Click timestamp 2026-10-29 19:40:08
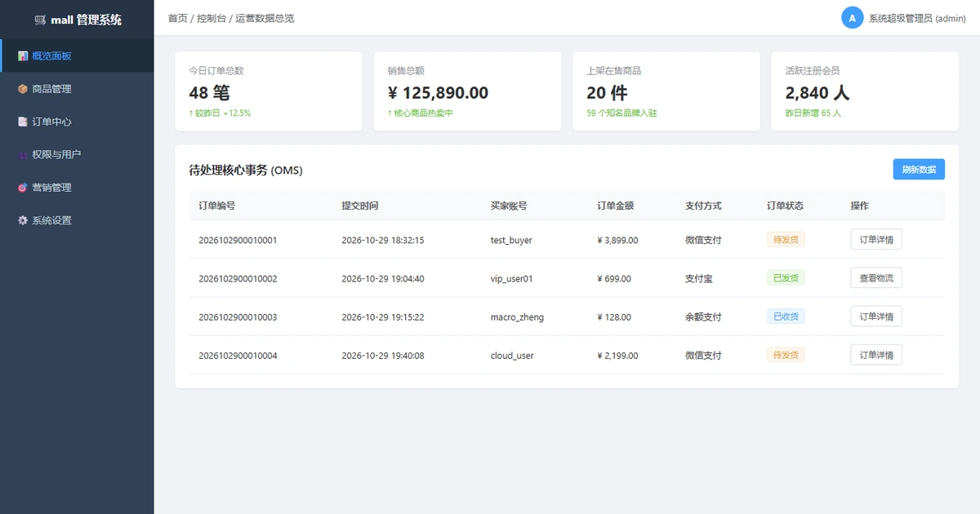This screenshot has height=514, width=980. 383,356
